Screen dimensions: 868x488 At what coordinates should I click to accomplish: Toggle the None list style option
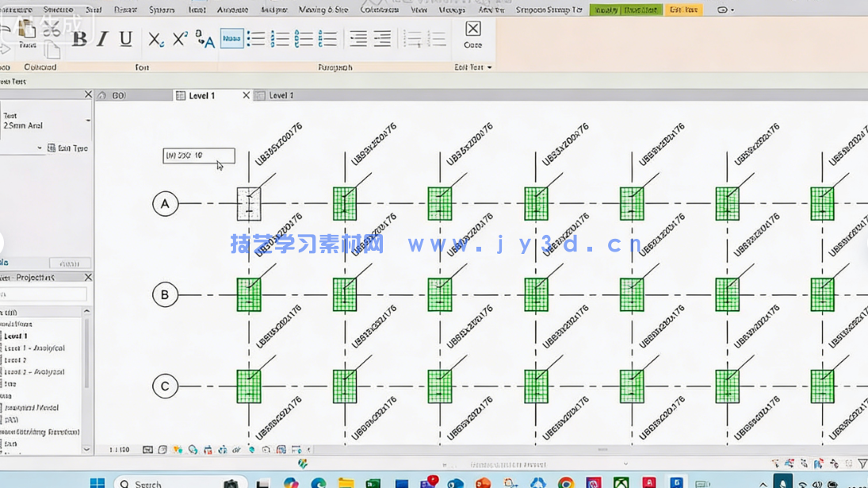231,38
